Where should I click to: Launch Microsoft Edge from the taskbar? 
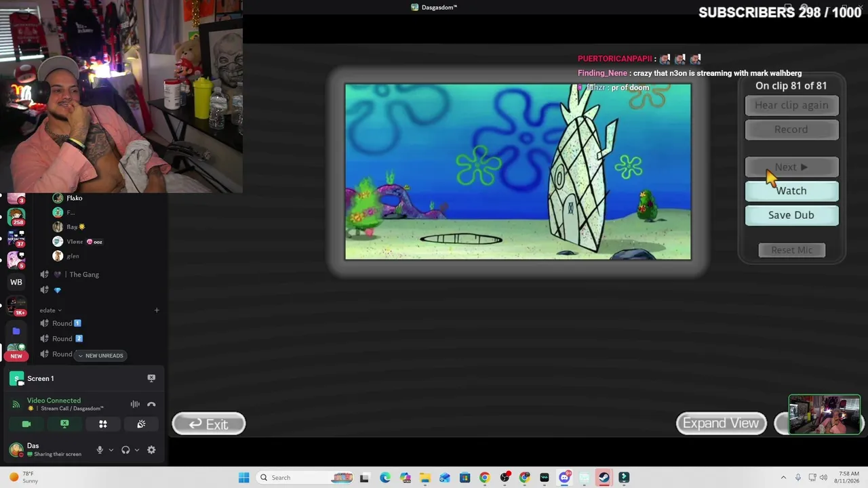pyautogui.click(x=384, y=477)
